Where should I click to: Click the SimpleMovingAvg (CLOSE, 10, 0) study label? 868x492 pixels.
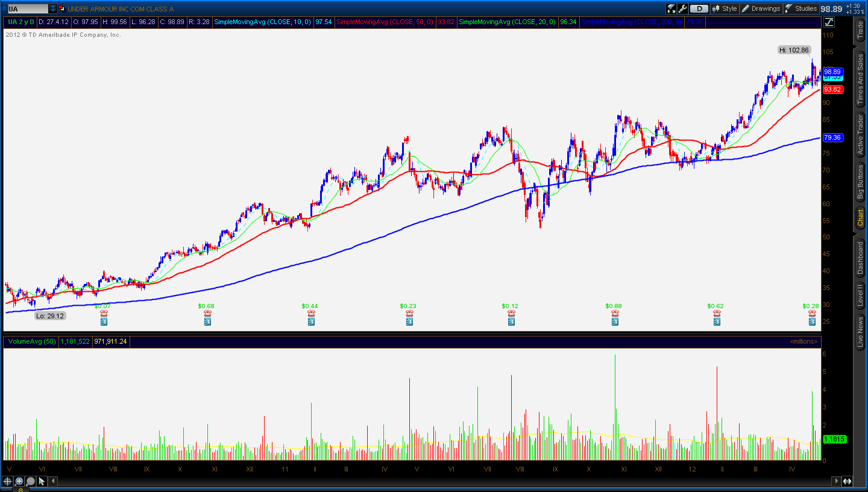point(263,22)
